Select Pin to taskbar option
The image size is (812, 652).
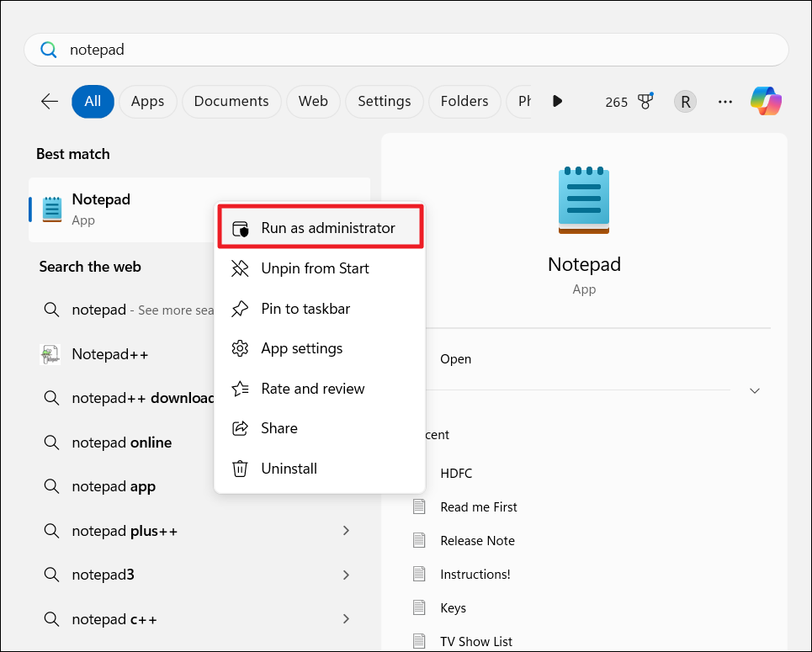click(305, 309)
